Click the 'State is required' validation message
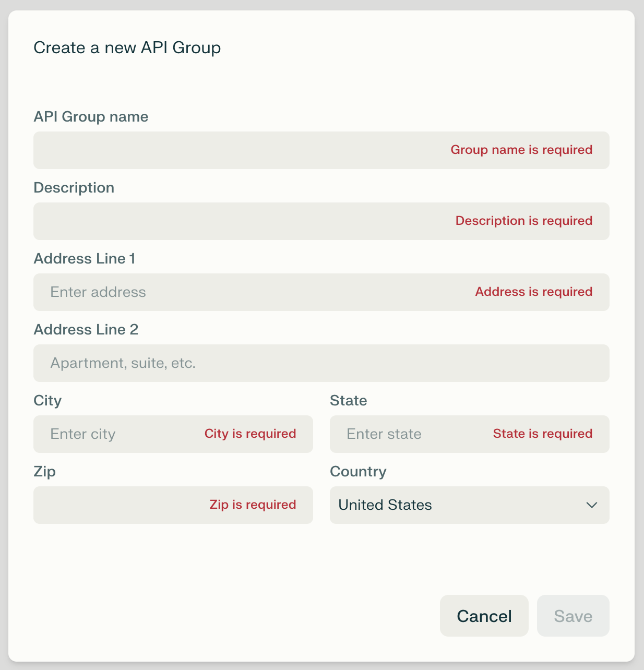644x670 pixels. (x=542, y=434)
